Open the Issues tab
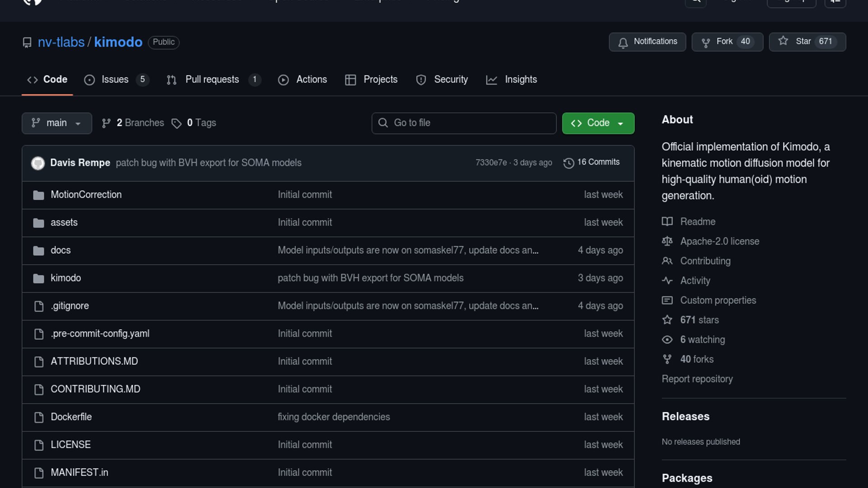868x488 pixels. click(115, 80)
